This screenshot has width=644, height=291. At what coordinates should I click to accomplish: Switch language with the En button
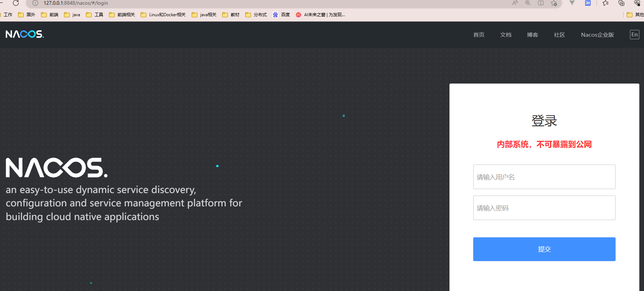(635, 35)
